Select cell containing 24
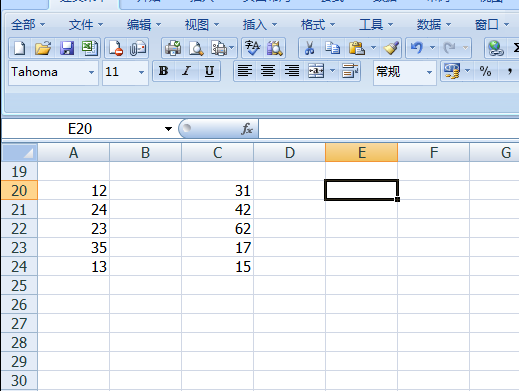 coord(74,209)
